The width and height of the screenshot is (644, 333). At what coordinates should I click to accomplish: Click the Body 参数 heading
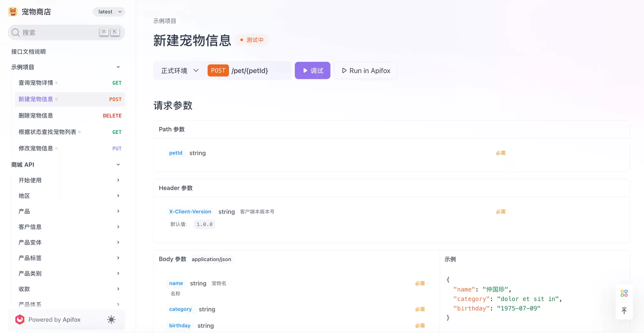coord(173,259)
